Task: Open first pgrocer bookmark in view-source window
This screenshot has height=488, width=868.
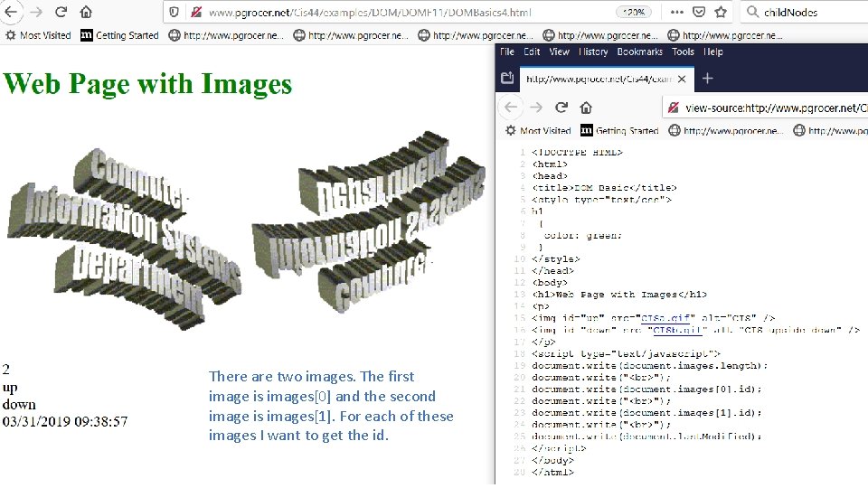Action: tap(726, 130)
